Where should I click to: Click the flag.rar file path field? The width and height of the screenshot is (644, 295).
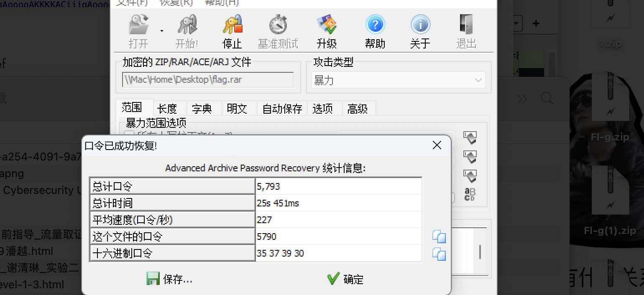pyautogui.click(x=208, y=80)
